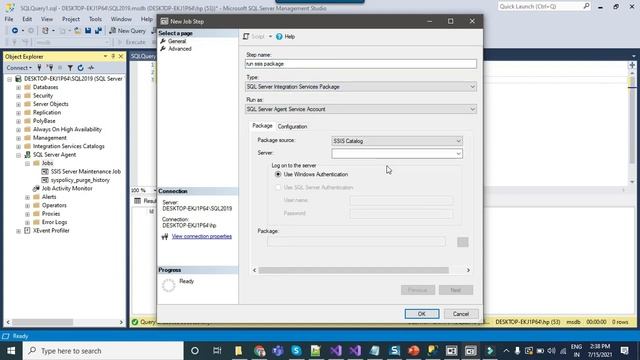This screenshot has height=360, width=640.
Task: Select Use SQL Server Authentication radio button
Action: tap(278, 187)
